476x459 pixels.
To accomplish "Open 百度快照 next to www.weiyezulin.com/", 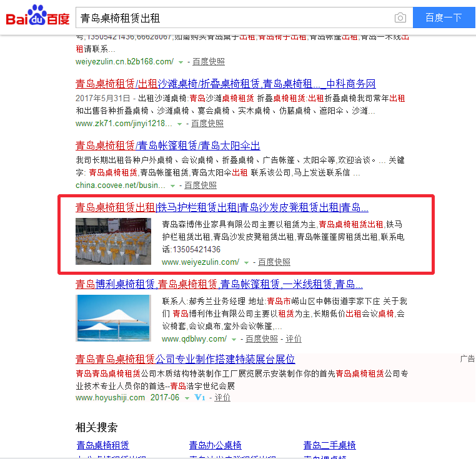I will coord(274,262).
